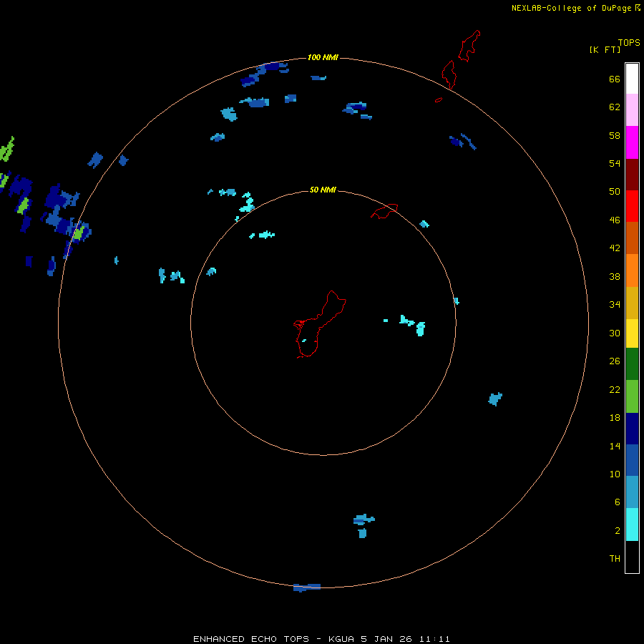Click the gold legend color band
The height and width of the screenshot is (644, 644).
[632, 303]
